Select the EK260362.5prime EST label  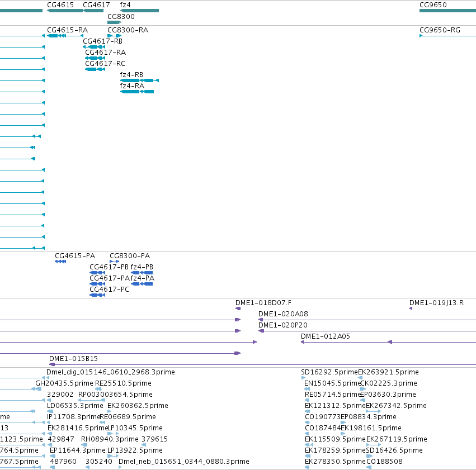point(138,406)
